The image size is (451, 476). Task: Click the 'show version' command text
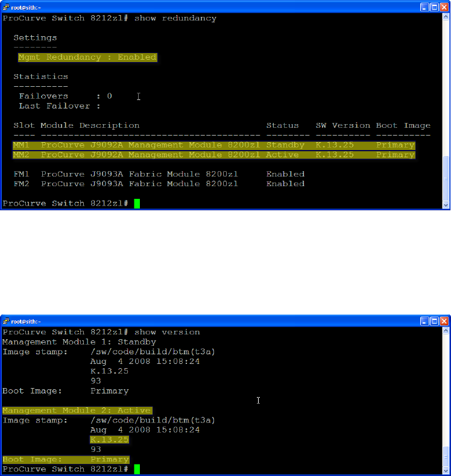167,332
